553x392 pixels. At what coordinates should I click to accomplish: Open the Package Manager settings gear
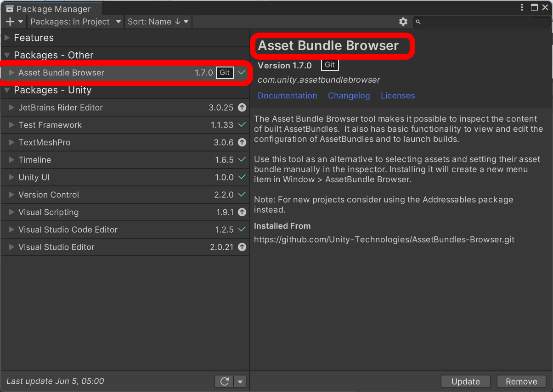point(403,22)
